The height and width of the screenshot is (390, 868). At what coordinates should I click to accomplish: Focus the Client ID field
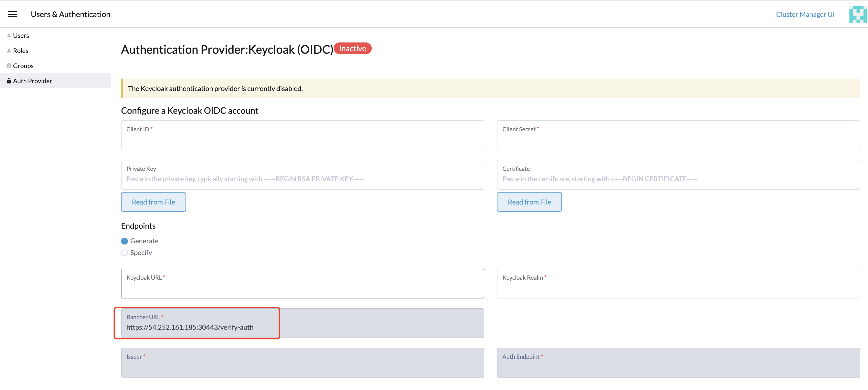tap(302, 135)
